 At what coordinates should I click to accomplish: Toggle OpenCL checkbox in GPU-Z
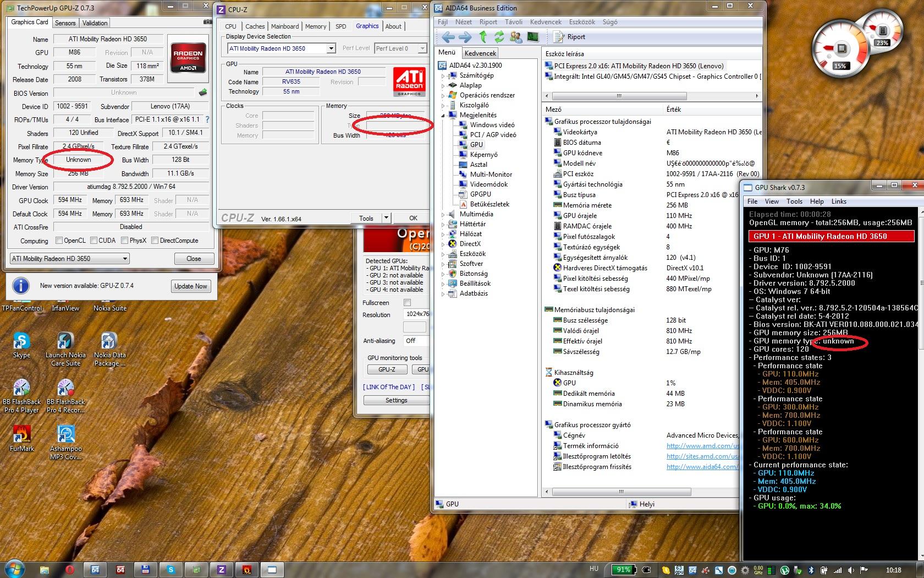(x=59, y=241)
